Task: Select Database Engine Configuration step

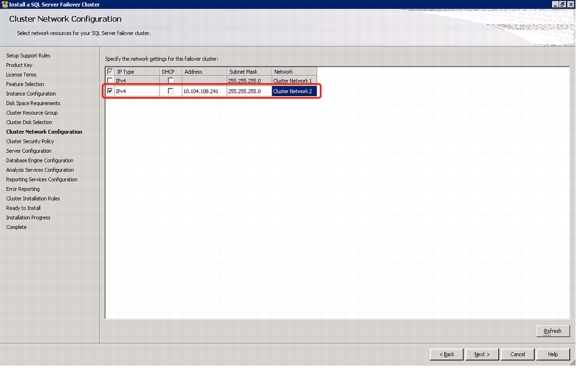Action: [x=39, y=161]
